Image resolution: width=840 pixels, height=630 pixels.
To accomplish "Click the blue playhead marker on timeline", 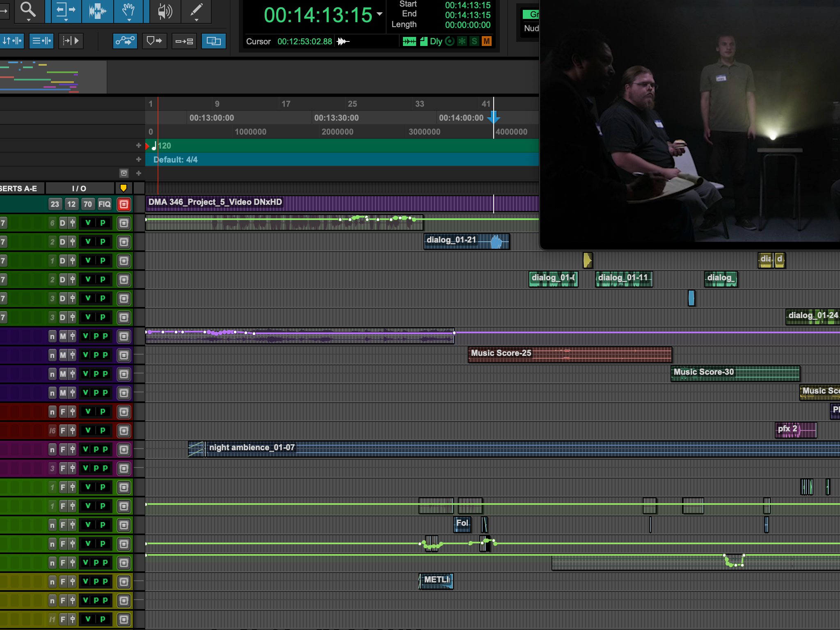I will tap(493, 117).
